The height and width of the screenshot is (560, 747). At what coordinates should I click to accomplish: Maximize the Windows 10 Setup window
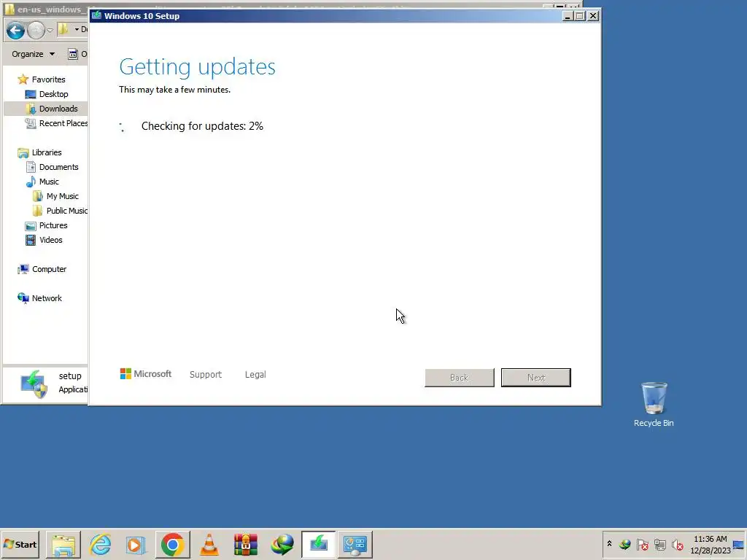click(x=580, y=16)
